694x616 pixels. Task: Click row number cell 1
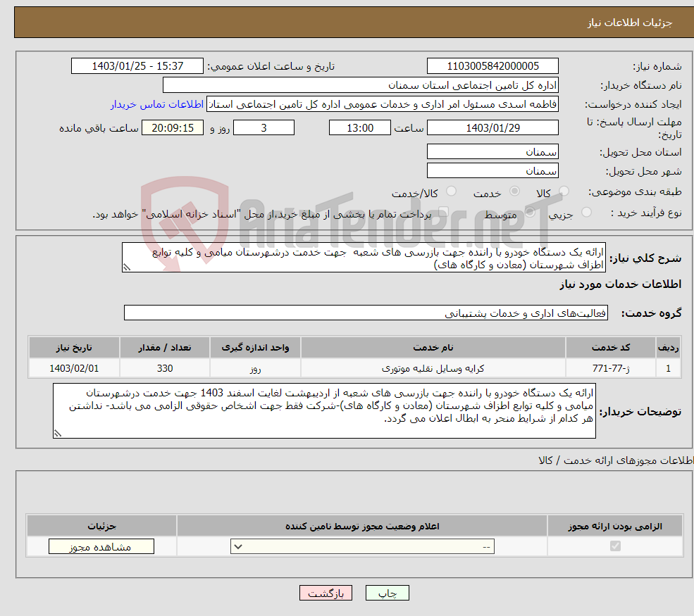click(x=669, y=368)
